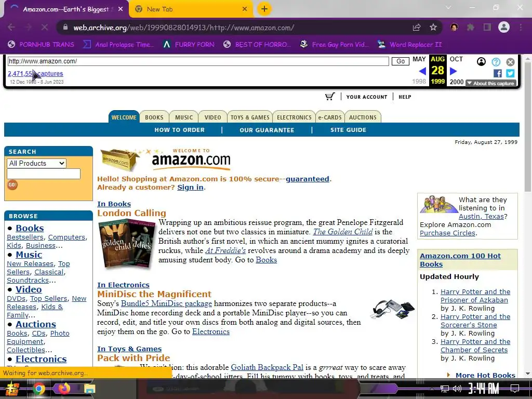Toggle the browser side panel icon
This screenshot has height=399, width=532.
click(x=487, y=27)
